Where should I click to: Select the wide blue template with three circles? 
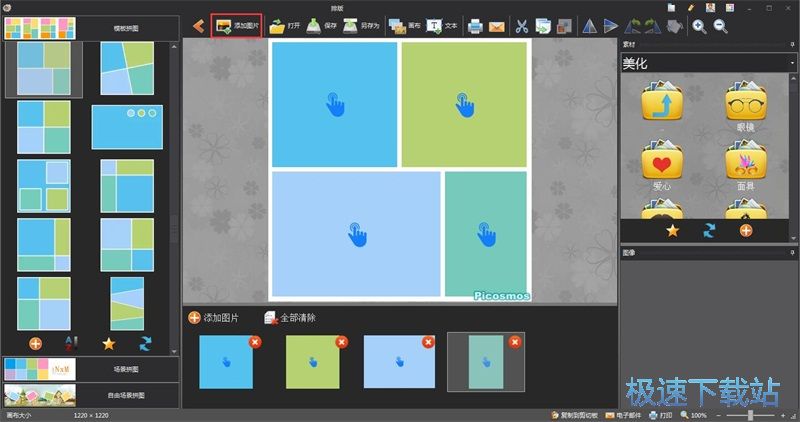(x=127, y=127)
